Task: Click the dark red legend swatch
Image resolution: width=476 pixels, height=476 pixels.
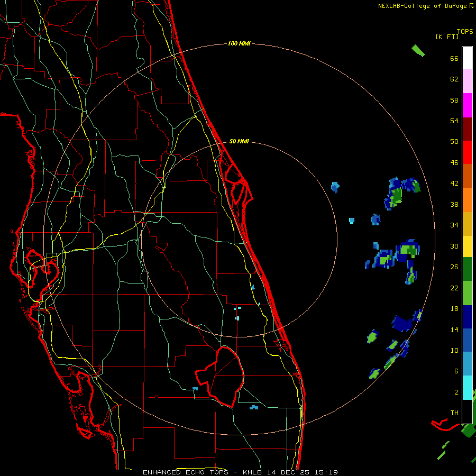Action: point(467,129)
